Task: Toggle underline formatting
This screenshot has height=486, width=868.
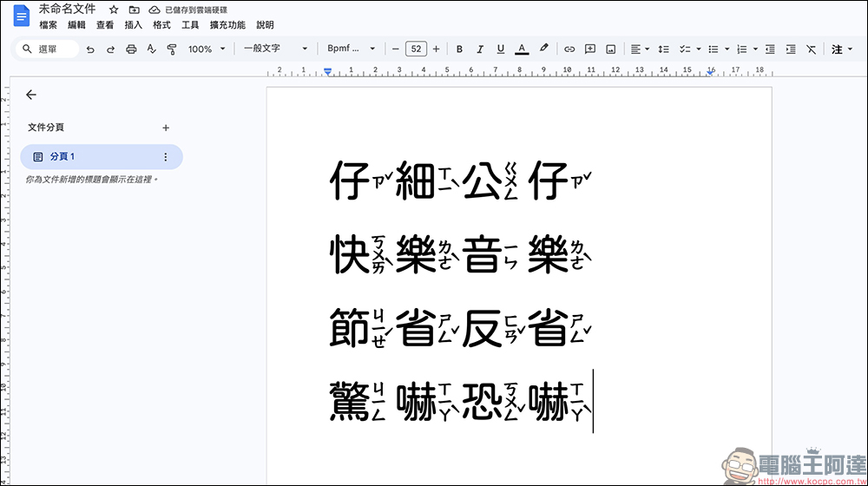Action: point(501,49)
